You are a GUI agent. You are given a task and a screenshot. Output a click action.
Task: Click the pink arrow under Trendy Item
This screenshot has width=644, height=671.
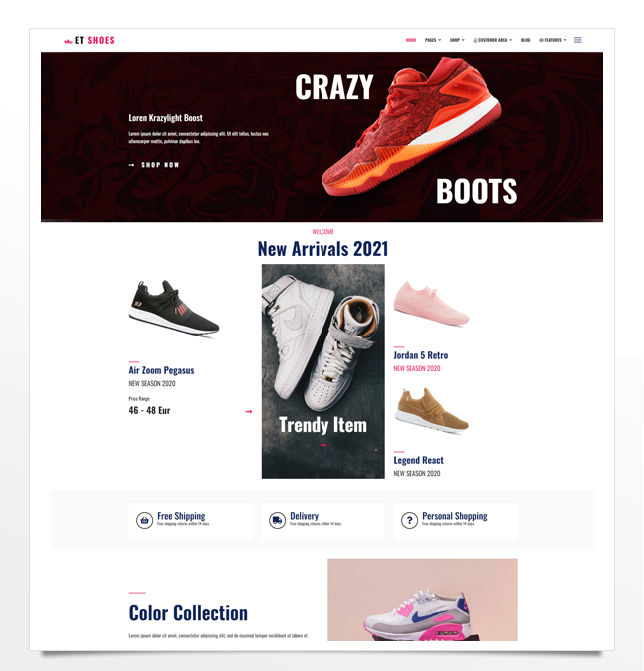click(323, 445)
